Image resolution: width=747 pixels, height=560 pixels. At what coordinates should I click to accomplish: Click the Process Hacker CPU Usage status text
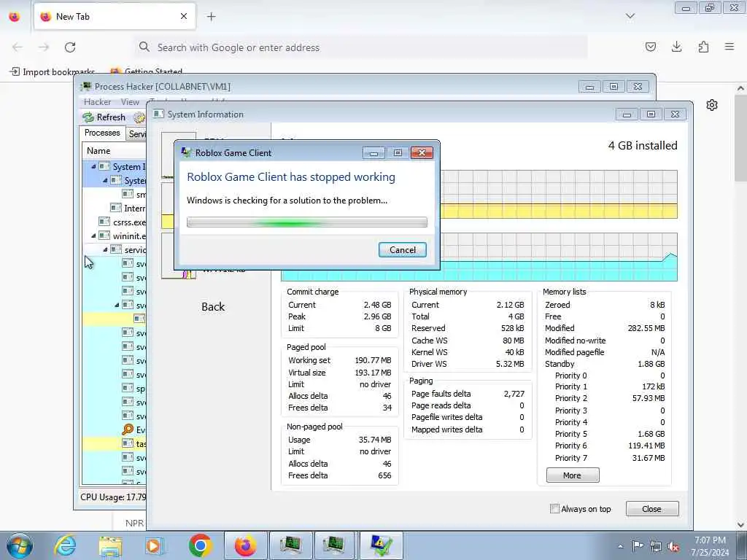point(113,497)
